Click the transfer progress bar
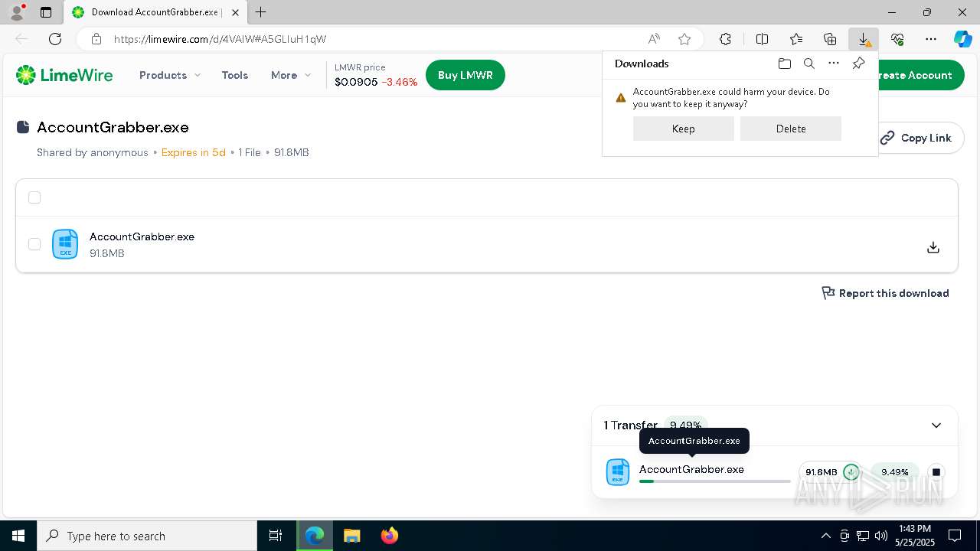This screenshot has height=551, width=980. tap(714, 481)
